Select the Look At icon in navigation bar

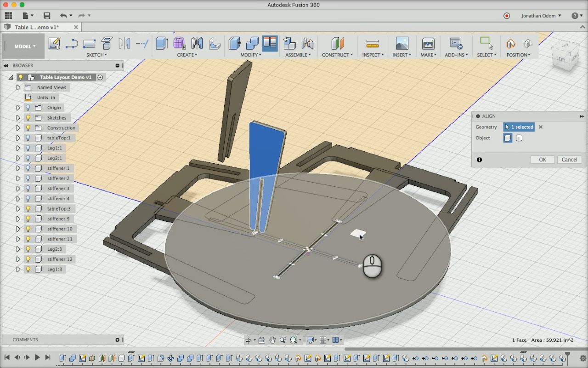[x=262, y=340]
